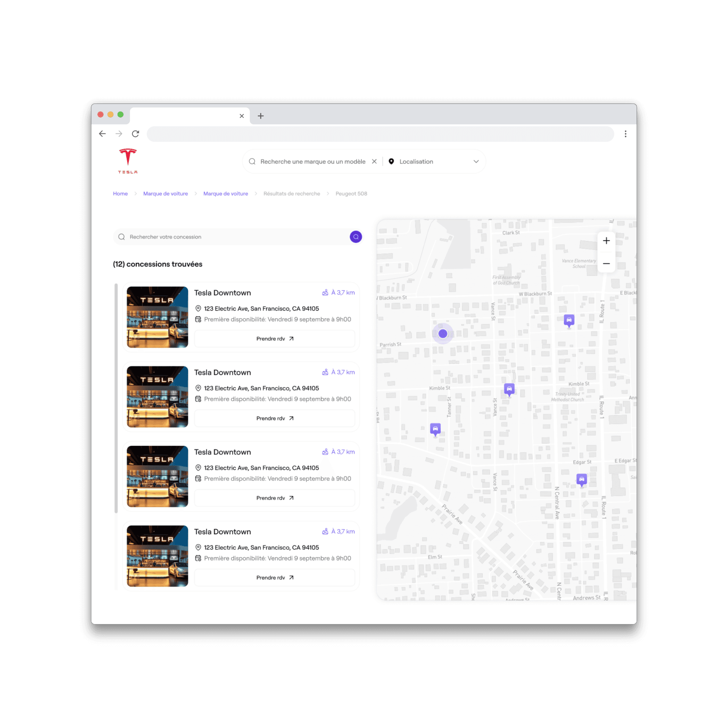Zoom out on the map
728x728 pixels.
click(x=606, y=264)
